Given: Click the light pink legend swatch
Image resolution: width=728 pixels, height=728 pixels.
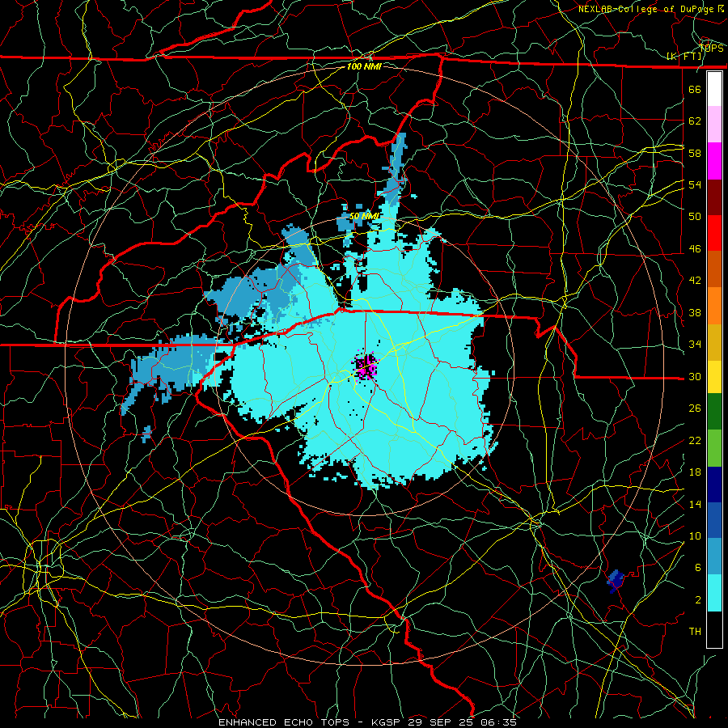Looking at the screenshot, I should 714,125.
